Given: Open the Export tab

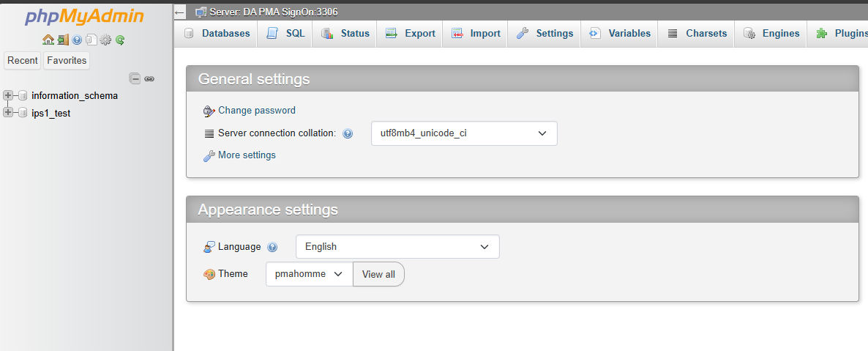Looking at the screenshot, I should click(x=410, y=33).
